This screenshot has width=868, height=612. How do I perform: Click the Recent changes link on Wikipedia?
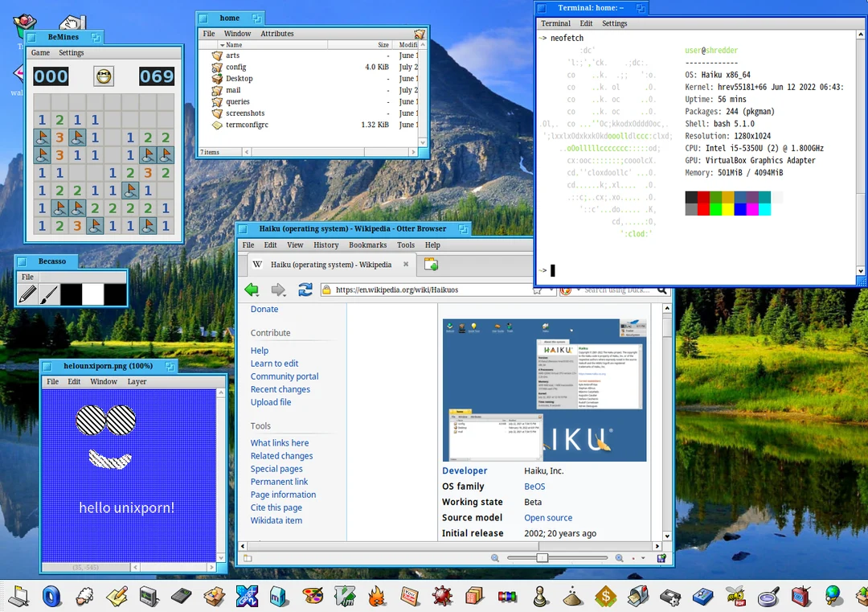(280, 388)
